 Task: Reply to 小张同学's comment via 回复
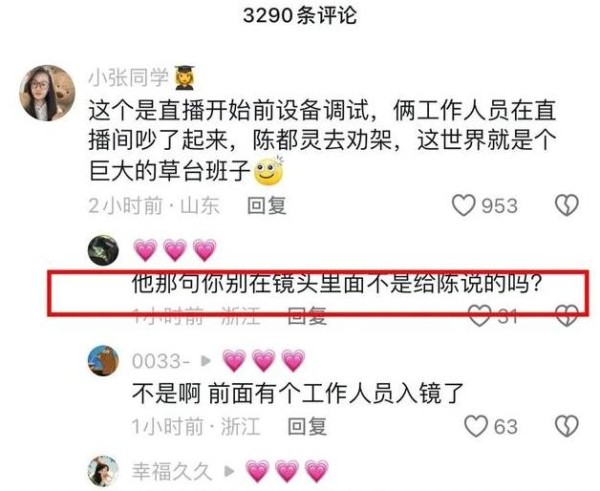[267, 206]
